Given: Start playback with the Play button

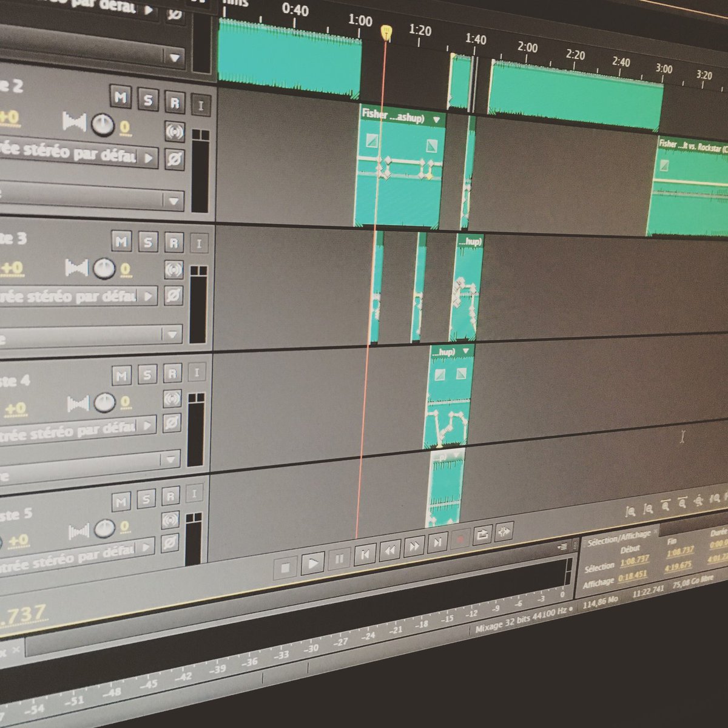Looking at the screenshot, I should (x=312, y=564).
